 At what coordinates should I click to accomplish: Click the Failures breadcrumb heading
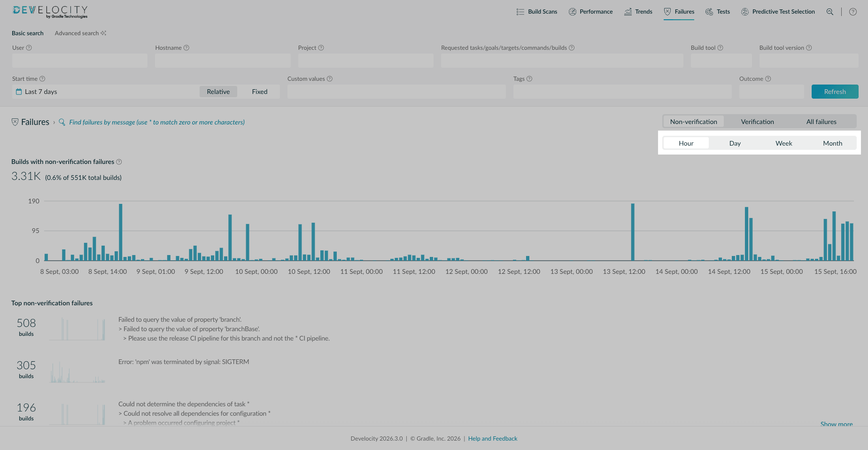pyautogui.click(x=35, y=122)
